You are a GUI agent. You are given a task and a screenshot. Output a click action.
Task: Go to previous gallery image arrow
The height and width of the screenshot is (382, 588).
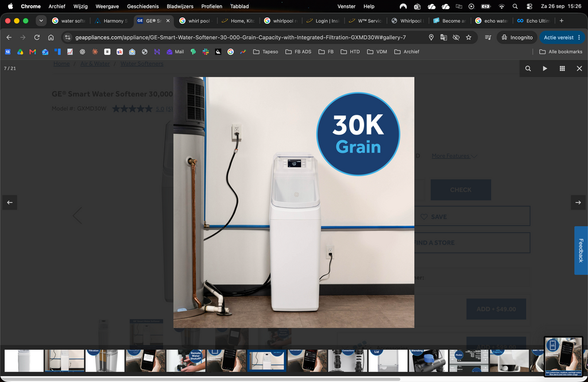(x=10, y=202)
